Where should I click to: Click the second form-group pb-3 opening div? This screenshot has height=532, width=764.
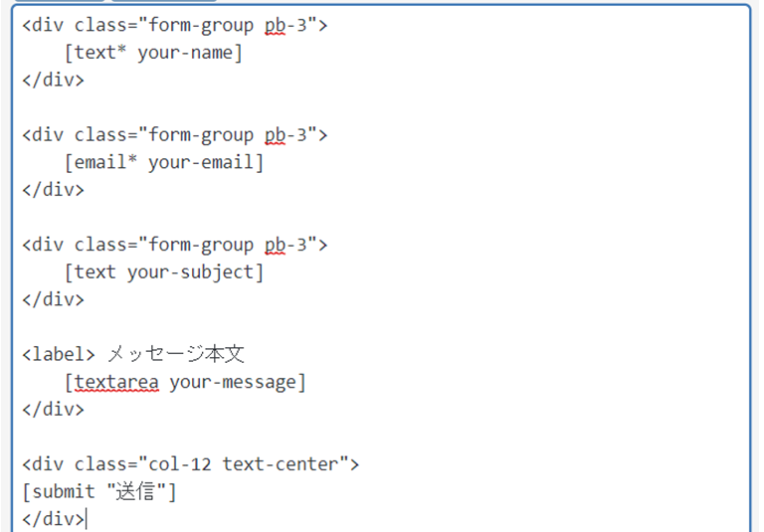(175, 135)
